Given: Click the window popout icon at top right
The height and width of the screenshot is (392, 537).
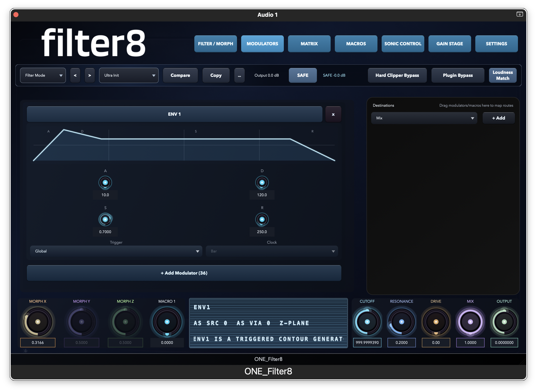Looking at the screenshot, I should pyautogui.click(x=519, y=14).
